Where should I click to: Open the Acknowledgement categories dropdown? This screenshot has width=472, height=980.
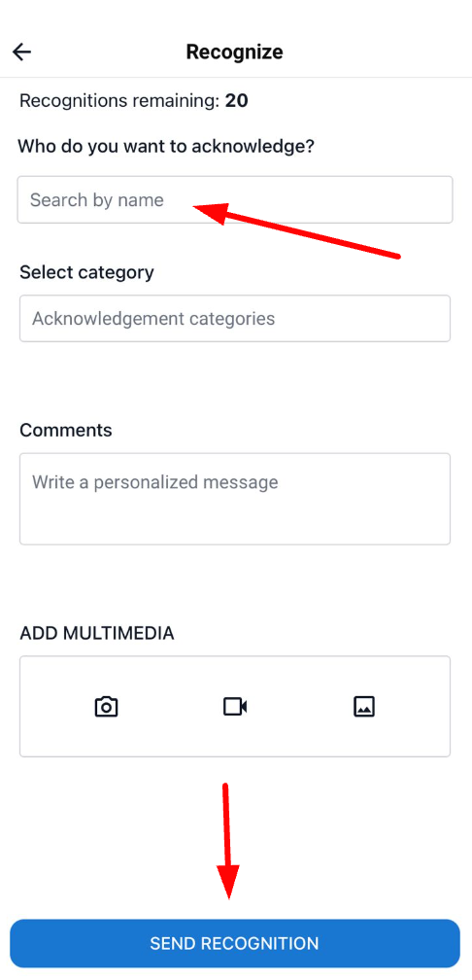click(x=235, y=318)
